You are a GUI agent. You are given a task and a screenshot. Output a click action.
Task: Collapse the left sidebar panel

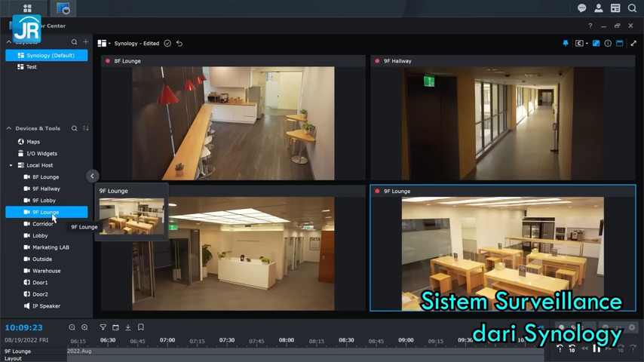92,176
